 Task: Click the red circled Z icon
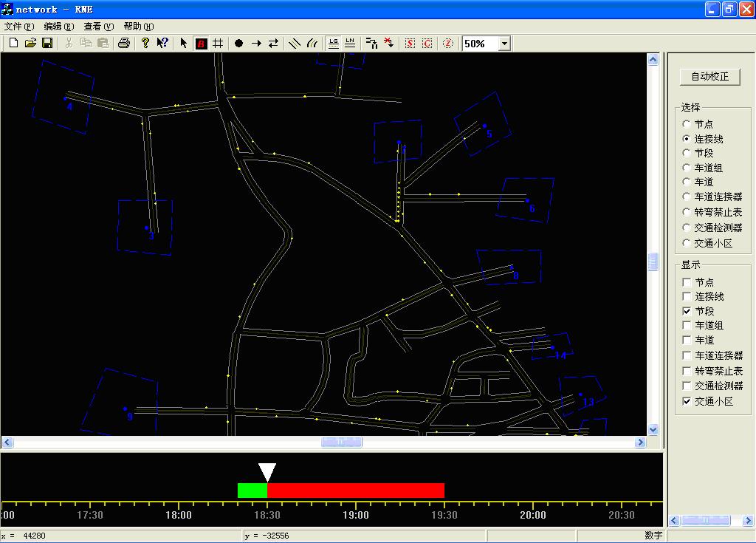pyautogui.click(x=448, y=44)
